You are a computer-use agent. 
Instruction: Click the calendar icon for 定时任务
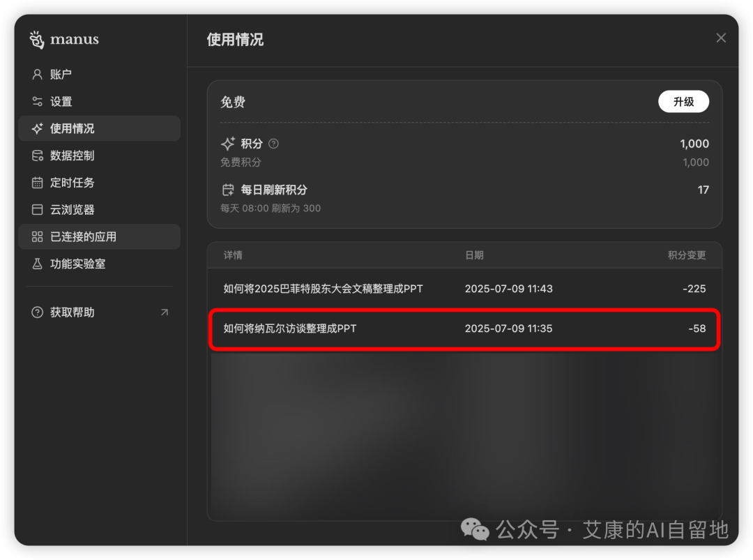pos(37,183)
